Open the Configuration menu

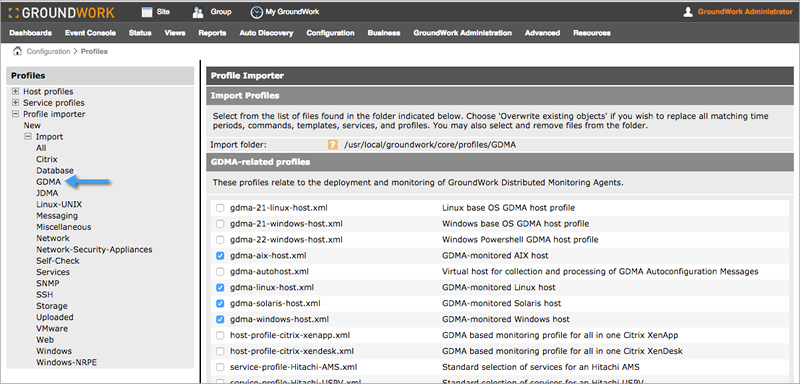330,33
